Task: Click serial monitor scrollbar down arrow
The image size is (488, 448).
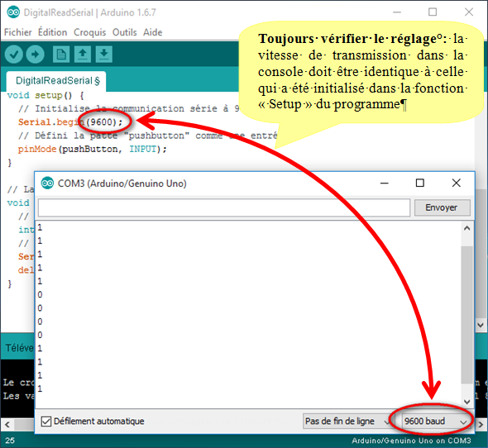Action: tap(466, 402)
